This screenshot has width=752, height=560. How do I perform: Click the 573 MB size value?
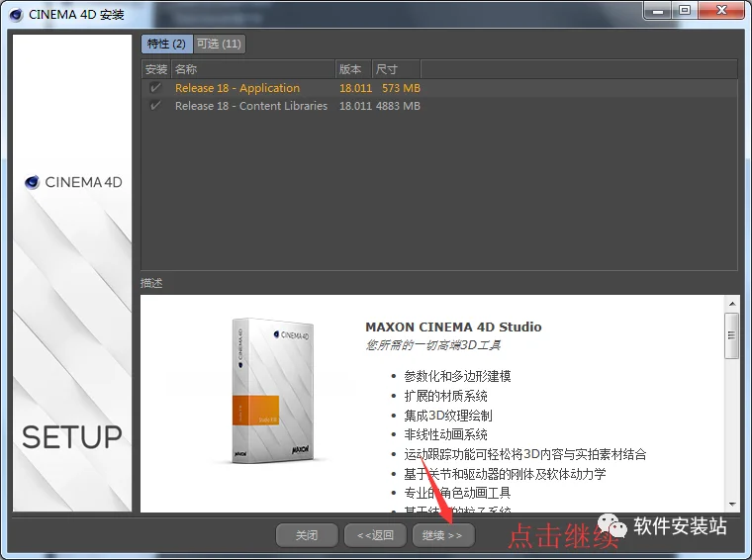(x=401, y=88)
